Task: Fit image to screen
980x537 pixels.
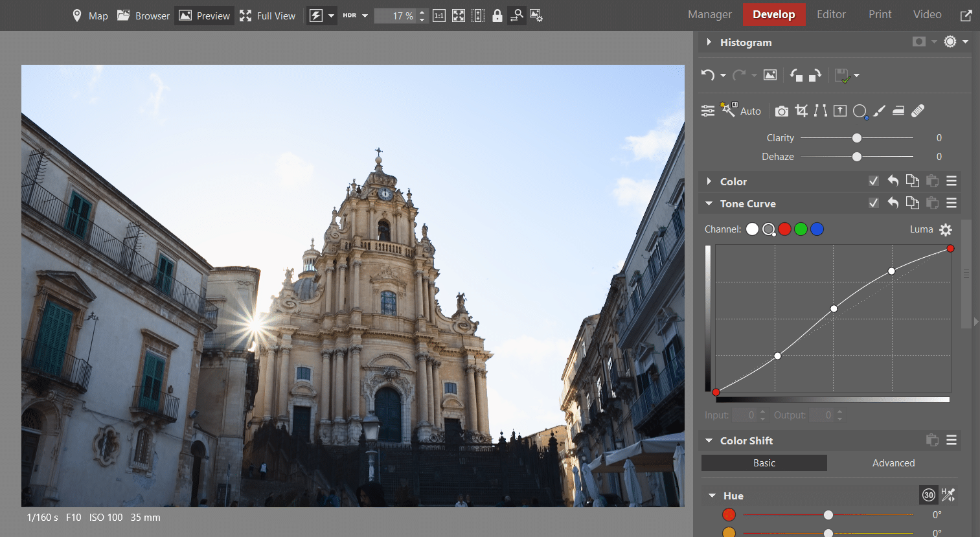Action: coord(459,16)
